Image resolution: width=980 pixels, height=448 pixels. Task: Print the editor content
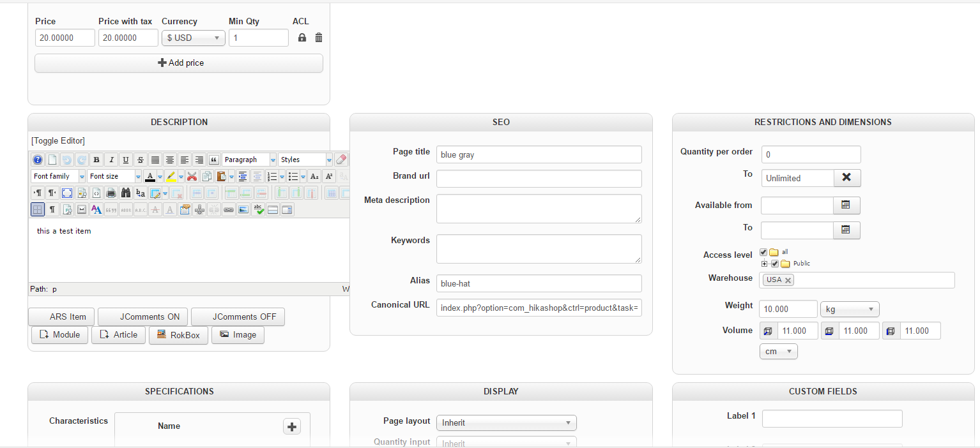tap(111, 193)
